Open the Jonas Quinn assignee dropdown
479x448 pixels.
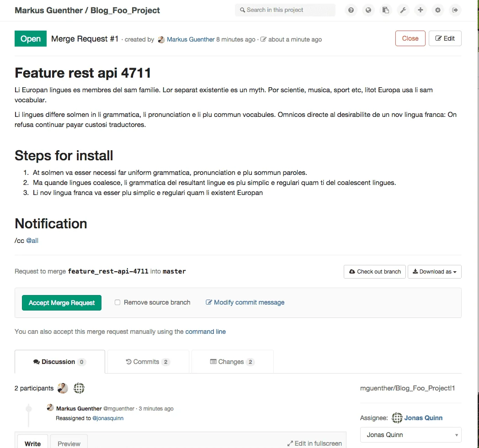pos(410,435)
